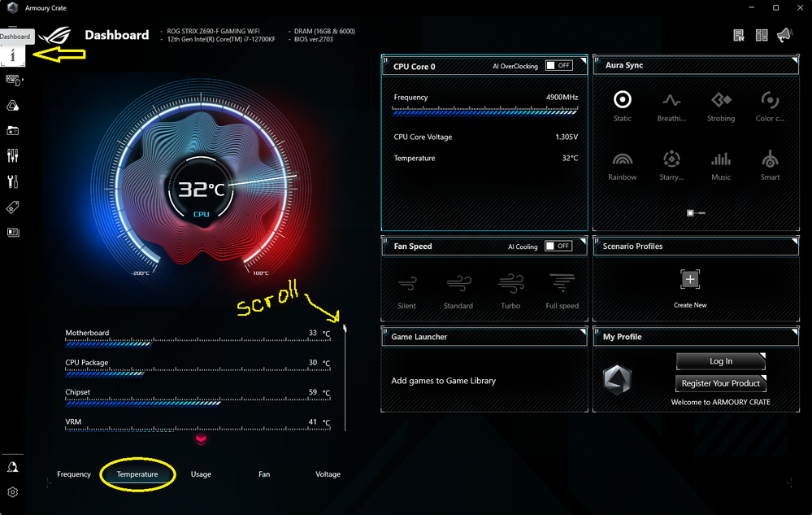This screenshot has height=515, width=812.
Task: Click the ROG logo next to Dashboard title
Action: tap(55, 35)
